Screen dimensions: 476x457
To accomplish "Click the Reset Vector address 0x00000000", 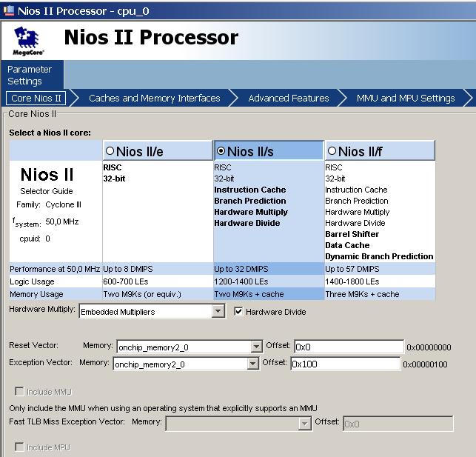I will (x=429, y=347).
